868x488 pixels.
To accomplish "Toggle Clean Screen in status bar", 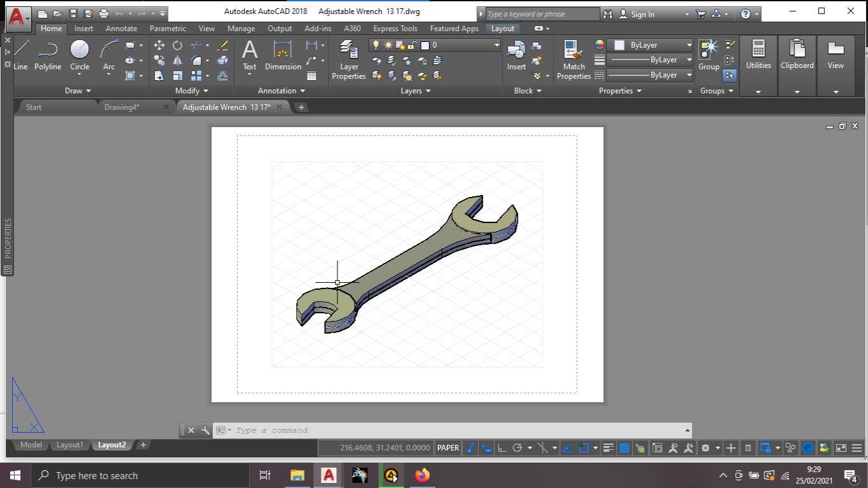I will pos(841,448).
